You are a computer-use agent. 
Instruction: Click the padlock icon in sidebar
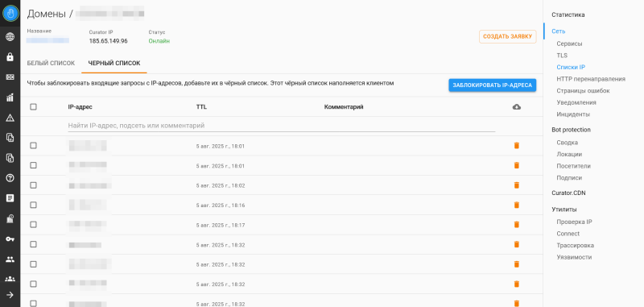coord(10,57)
